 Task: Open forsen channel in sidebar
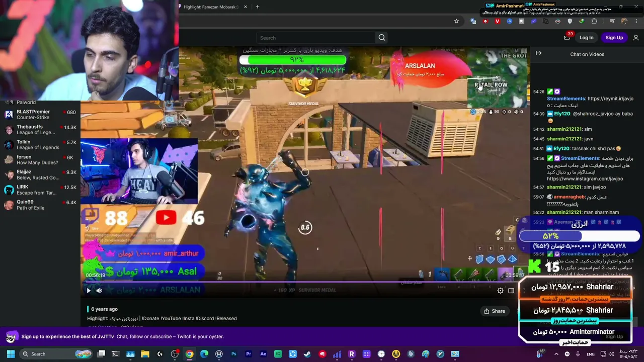[x=39, y=159]
